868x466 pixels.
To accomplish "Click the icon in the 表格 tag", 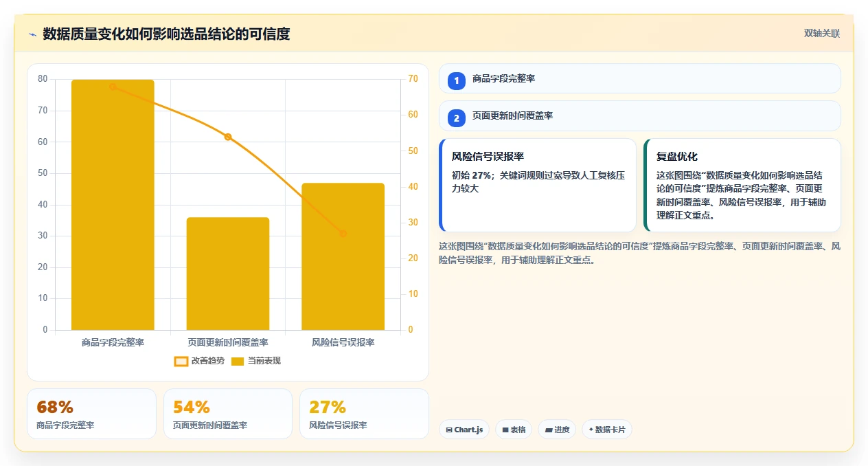I will (x=505, y=430).
